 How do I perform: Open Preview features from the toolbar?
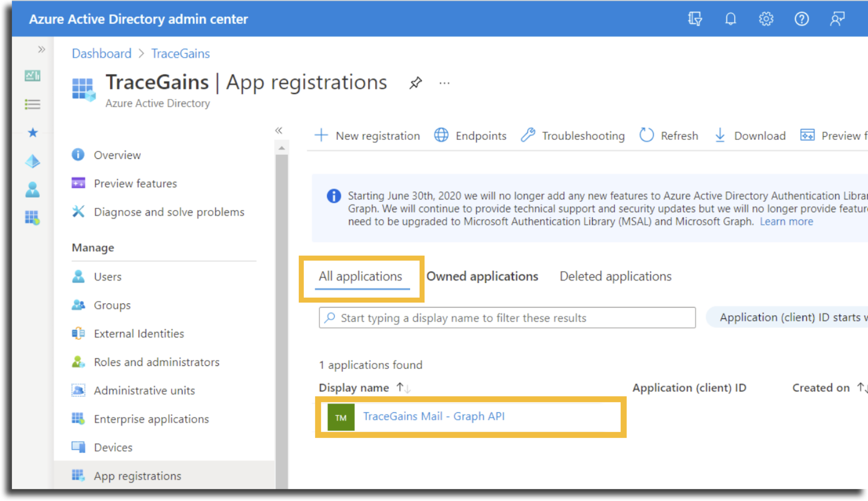pos(833,136)
